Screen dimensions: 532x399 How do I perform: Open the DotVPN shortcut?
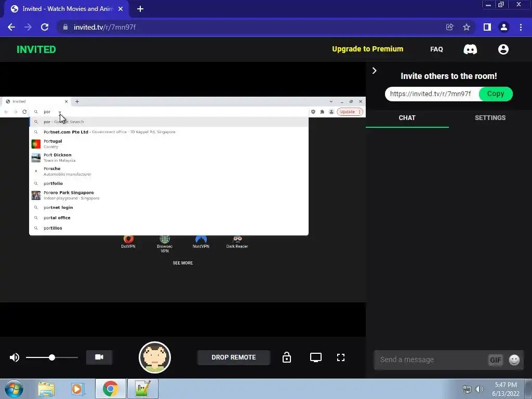pyautogui.click(x=128, y=242)
